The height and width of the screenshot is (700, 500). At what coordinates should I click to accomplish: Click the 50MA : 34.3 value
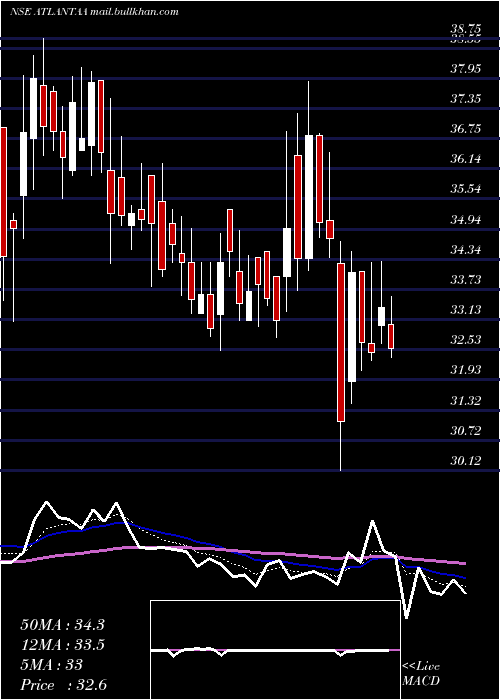(x=62, y=625)
